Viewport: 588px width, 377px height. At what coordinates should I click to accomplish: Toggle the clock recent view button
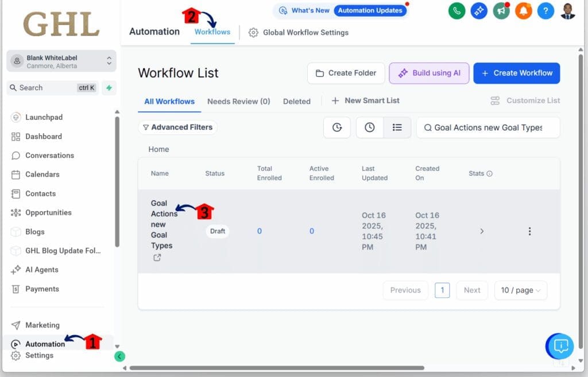pyautogui.click(x=370, y=127)
